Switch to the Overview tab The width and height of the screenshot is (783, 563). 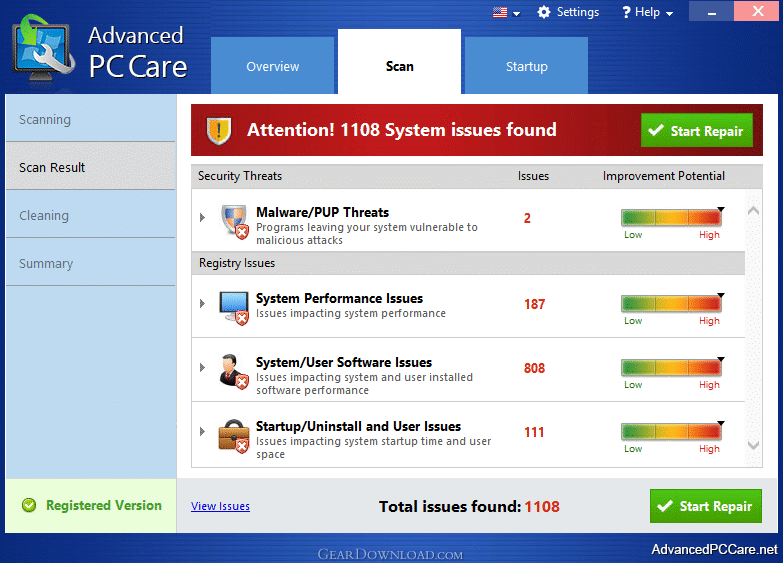(273, 65)
